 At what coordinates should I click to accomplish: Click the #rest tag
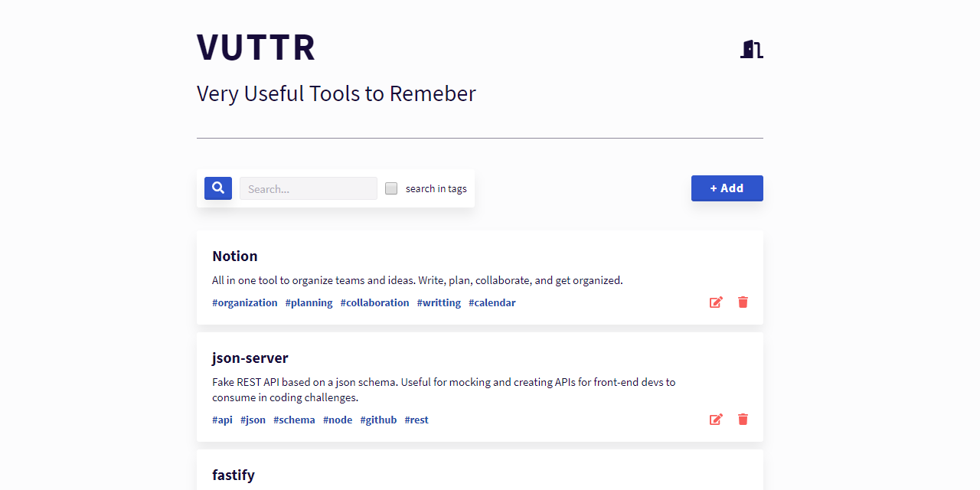click(x=416, y=420)
